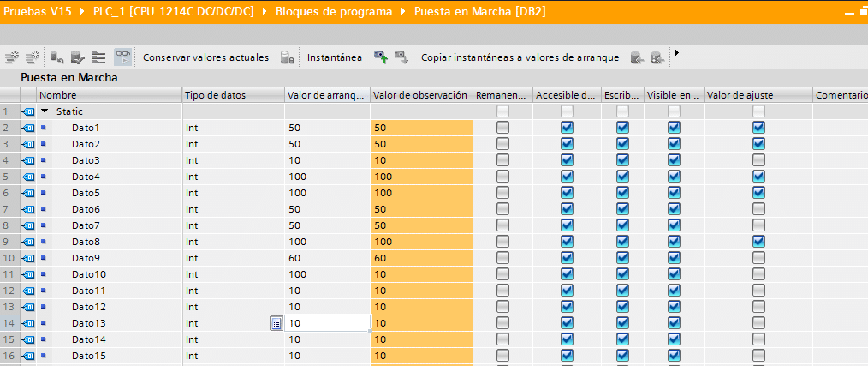Screen dimensions: 868x366
Task: Enable Valor de ajuste checkbox for Dato3
Action: point(758,160)
